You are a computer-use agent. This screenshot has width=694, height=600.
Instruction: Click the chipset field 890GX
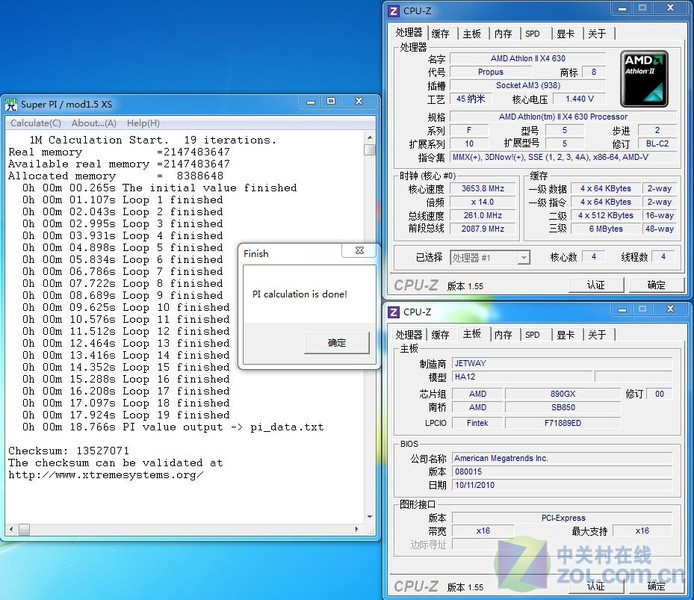coord(563,394)
